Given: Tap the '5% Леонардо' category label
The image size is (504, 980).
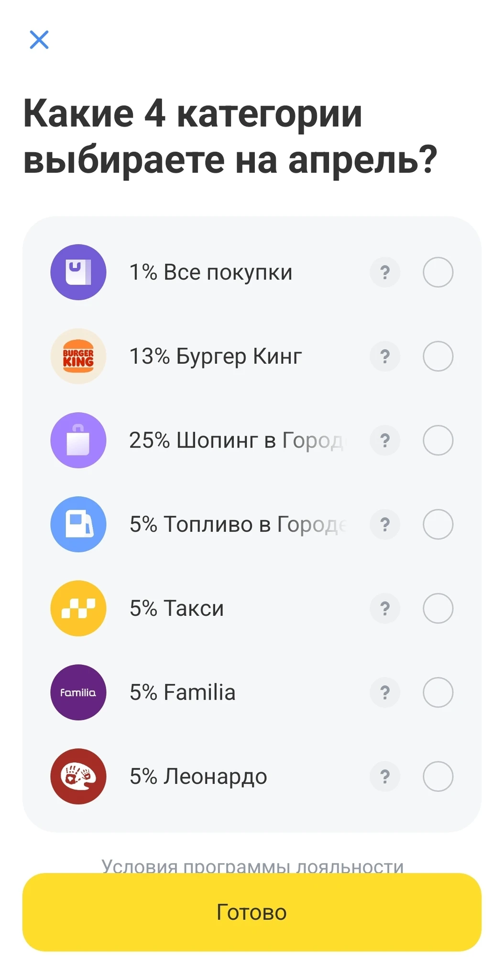Looking at the screenshot, I should (x=198, y=776).
